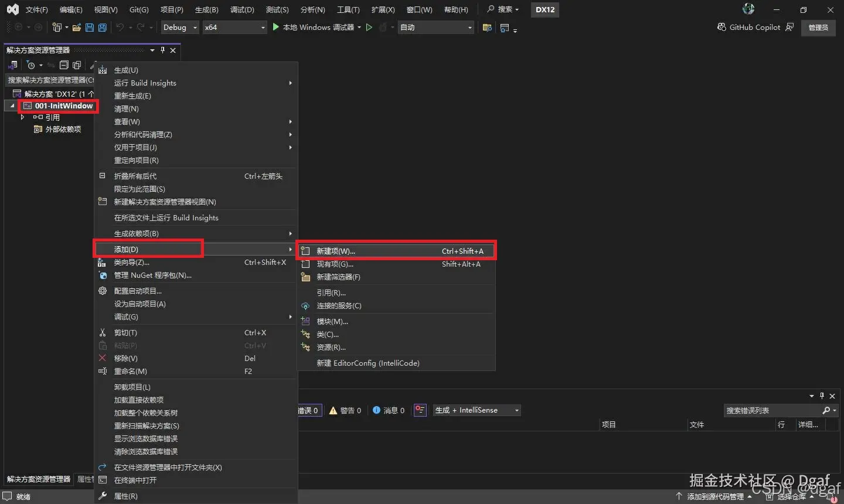Choose 类(C)... in Add submenu

click(x=396, y=335)
